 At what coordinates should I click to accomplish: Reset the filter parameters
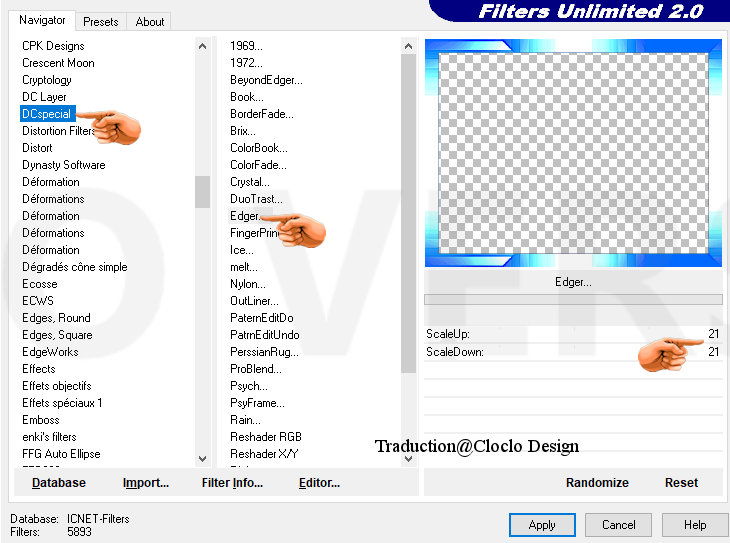[681, 482]
